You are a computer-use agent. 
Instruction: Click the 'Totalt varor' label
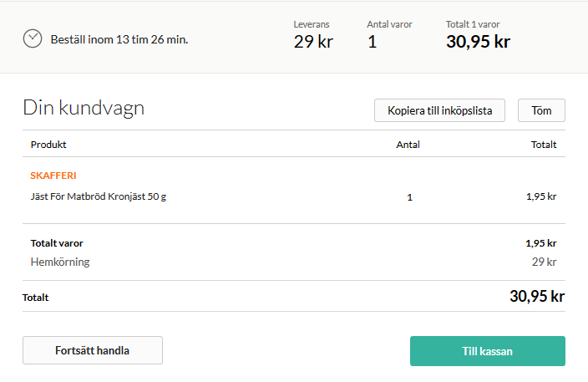57,243
